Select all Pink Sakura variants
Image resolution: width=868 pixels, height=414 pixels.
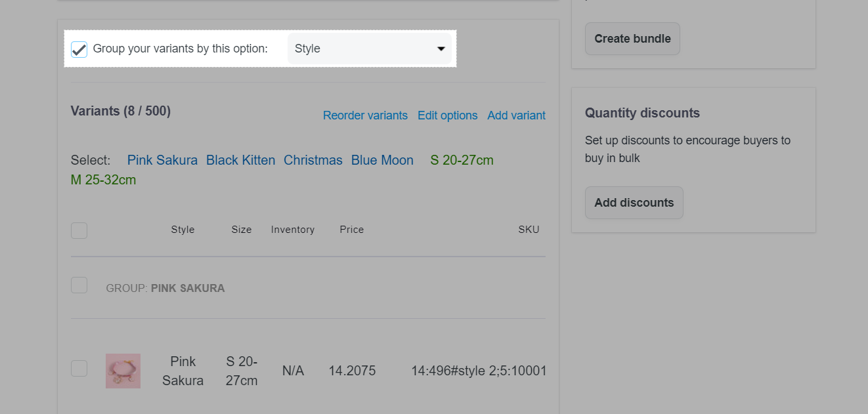[x=162, y=160]
